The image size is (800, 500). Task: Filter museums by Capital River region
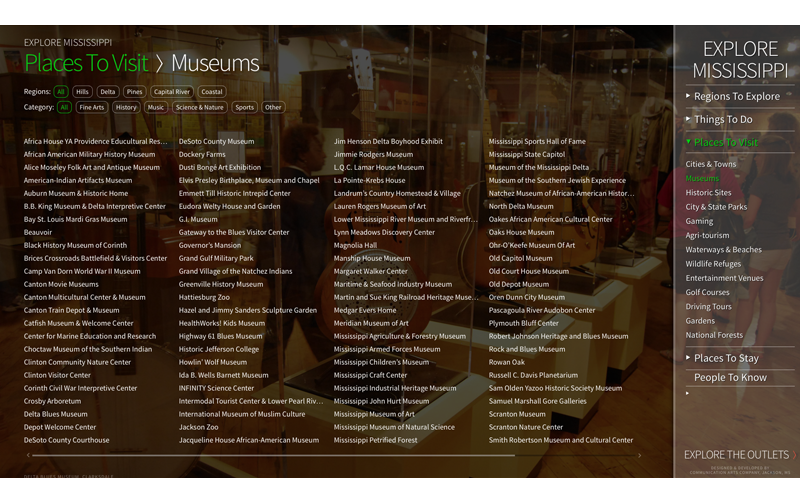[x=171, y=92]
